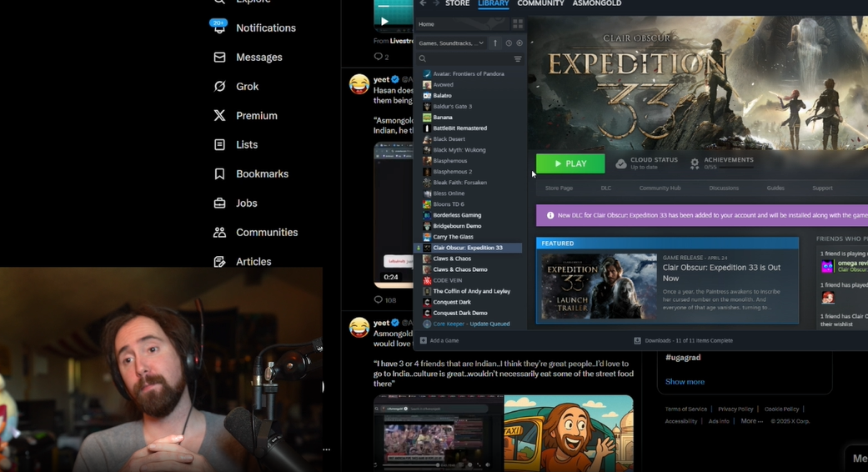Image resolution: width=868 pixels, height=472 pixels.
Task: Open Communities icon in X sidebar
Action: pos(220,233)
